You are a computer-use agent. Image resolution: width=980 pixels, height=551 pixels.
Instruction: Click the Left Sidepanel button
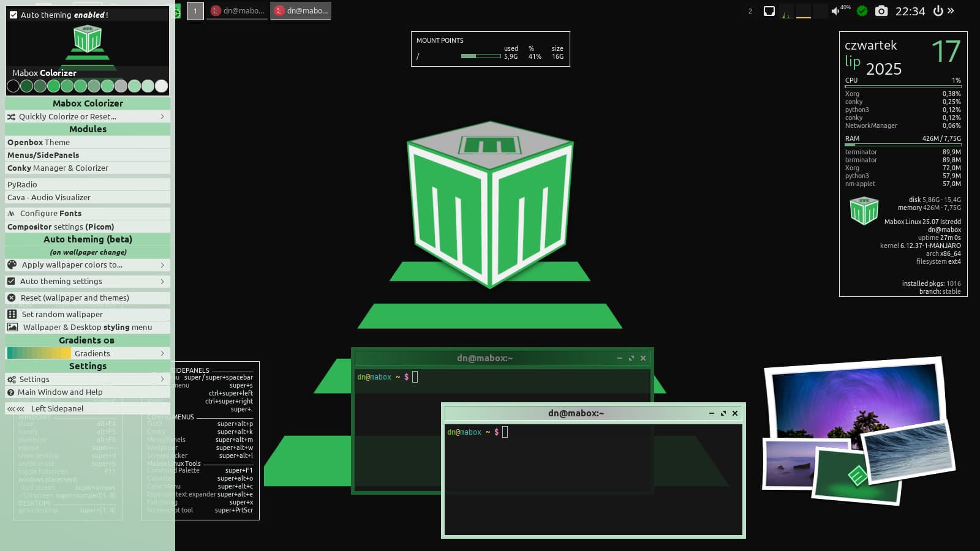click(88, 408)
